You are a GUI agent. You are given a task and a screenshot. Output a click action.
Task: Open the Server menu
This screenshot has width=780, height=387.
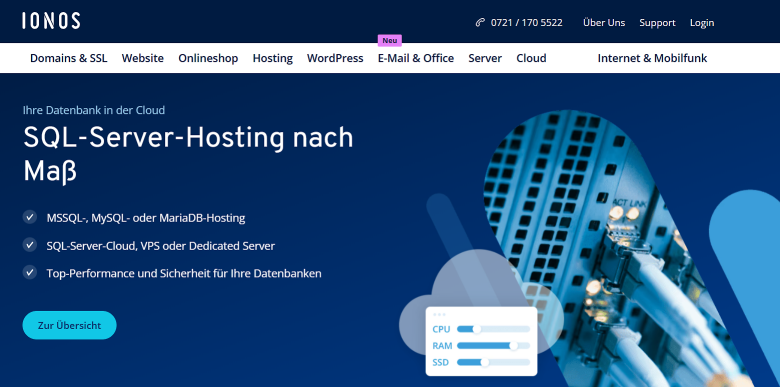(485, 58)
